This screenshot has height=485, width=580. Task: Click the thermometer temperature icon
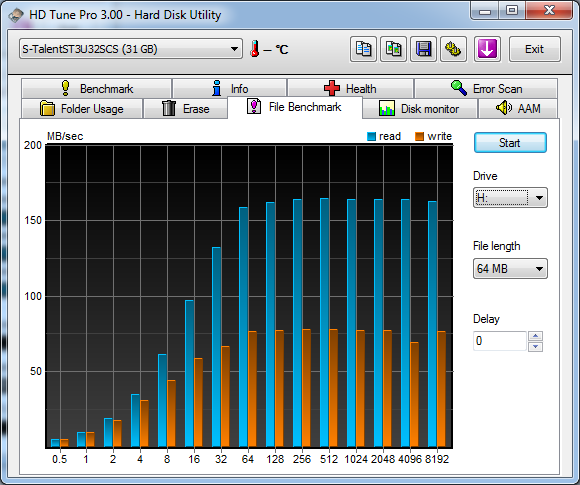pos(254,49)
